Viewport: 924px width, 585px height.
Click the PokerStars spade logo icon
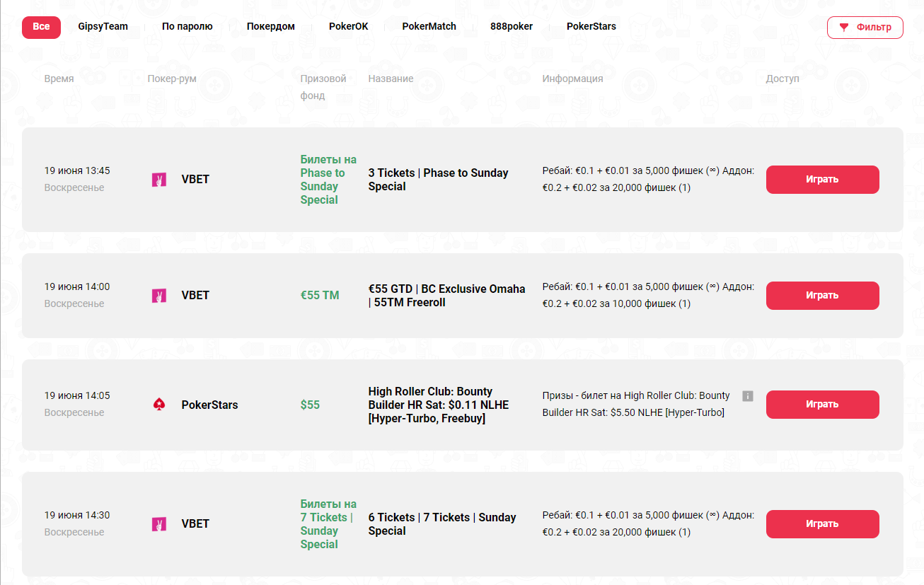pyautogui.click(x=159, y=405)
